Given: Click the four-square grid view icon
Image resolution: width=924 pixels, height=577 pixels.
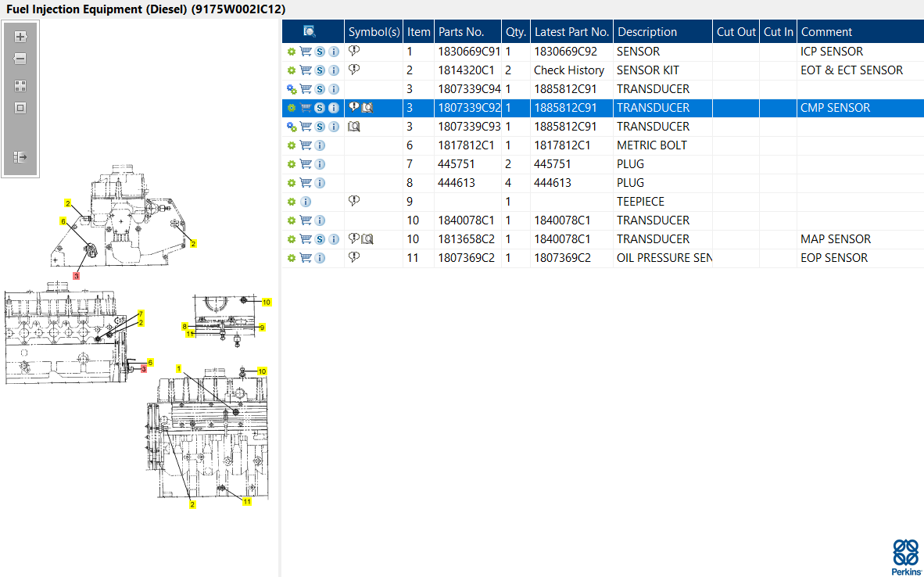Looking at the screenshot, I should click(20, 86).
